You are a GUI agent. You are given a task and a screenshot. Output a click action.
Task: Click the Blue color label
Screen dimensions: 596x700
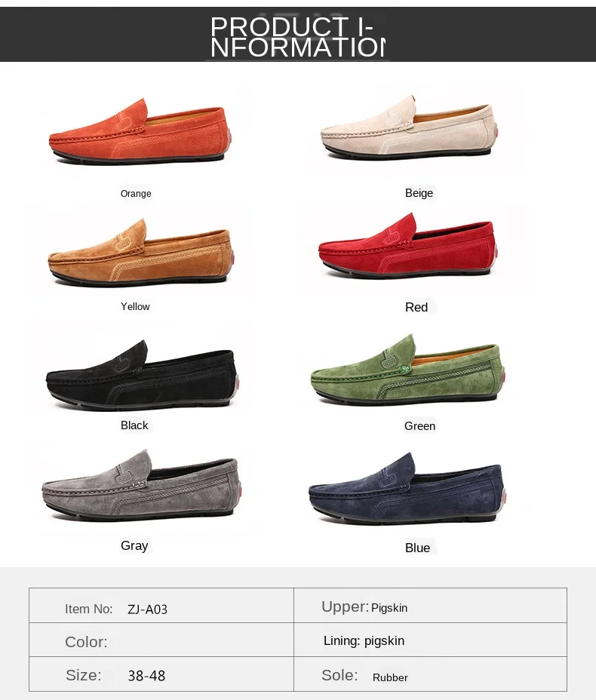point(417,548)
